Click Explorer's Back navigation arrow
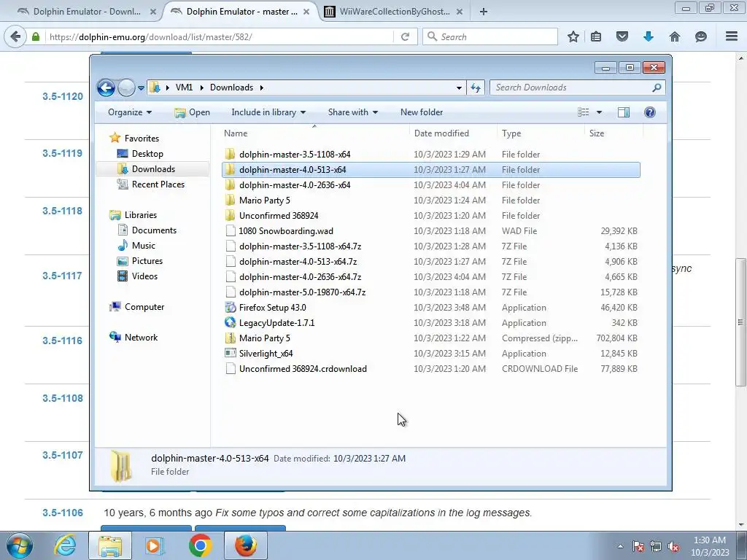Screen dimensions: 747x560 click(106, 87)
